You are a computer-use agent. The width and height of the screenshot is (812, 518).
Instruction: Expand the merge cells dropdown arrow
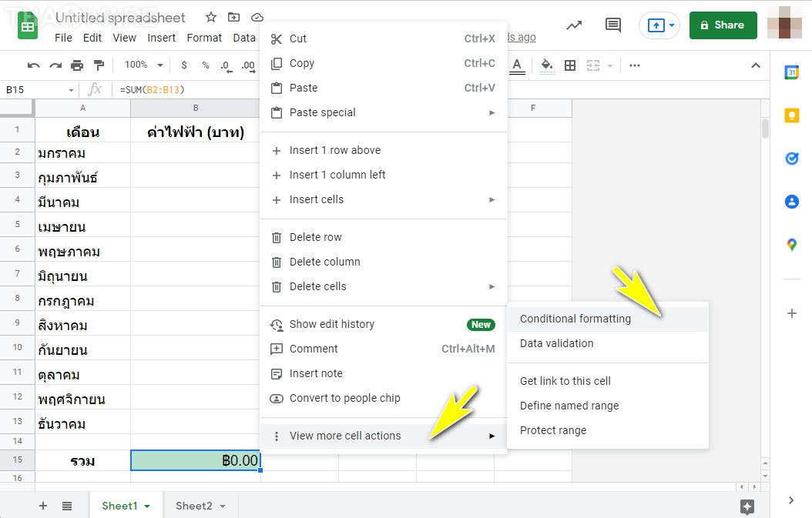(610, 65)
